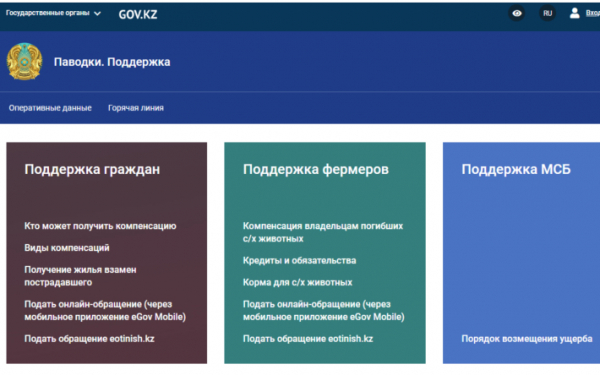The width and height of the screenshot is (600, 375).
Task: Open farmers' eGov Mobile online-appeal link
Action: tap(324, 310)
